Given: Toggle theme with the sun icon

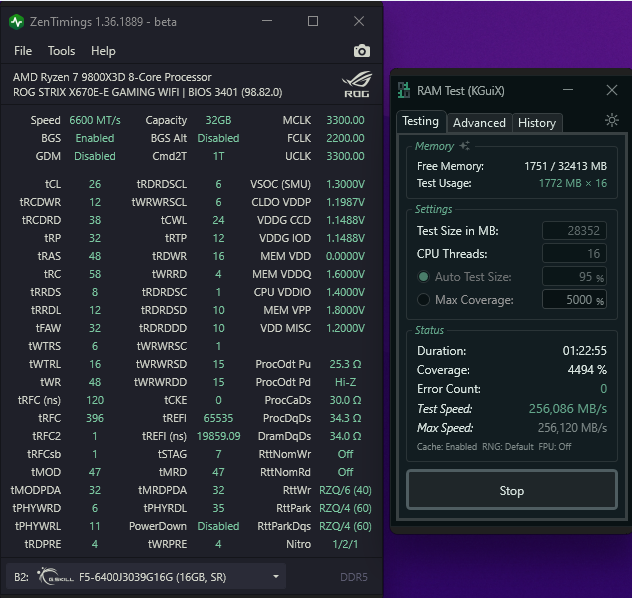Looking at the screenshot, I should (611, 120).
